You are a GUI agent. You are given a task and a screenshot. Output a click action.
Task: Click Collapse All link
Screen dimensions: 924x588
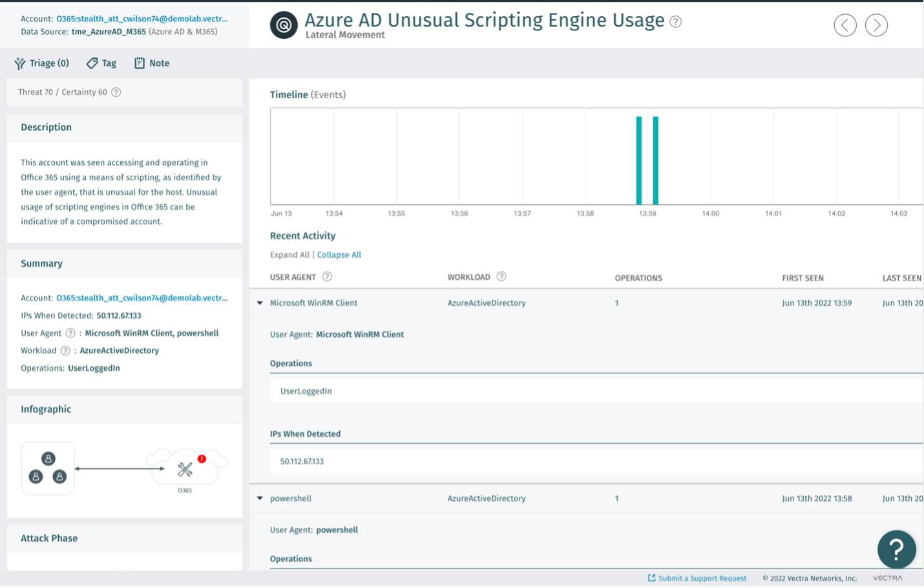pyautogui.click(x=339, y=255)
